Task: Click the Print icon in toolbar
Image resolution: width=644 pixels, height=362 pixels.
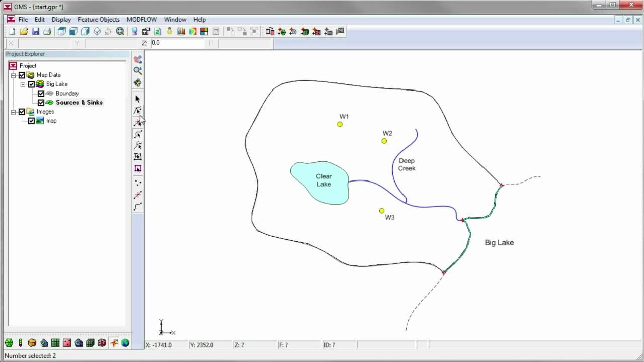Action: coord(47,31)
